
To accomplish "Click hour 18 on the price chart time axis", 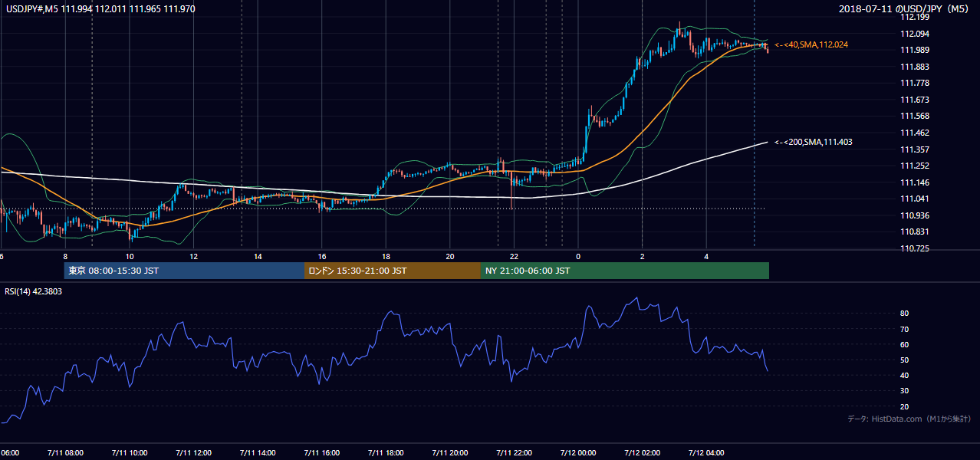I will [386, 257].
